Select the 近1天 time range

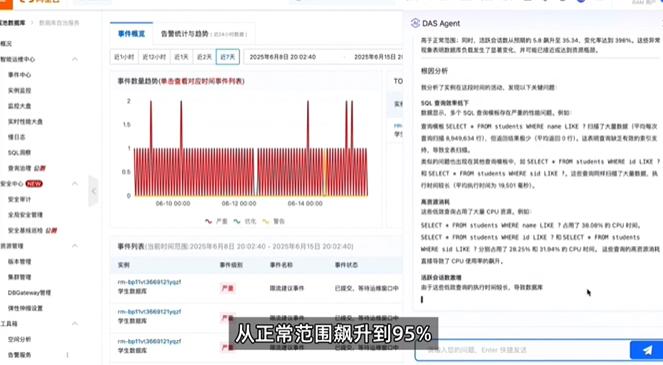181,57
